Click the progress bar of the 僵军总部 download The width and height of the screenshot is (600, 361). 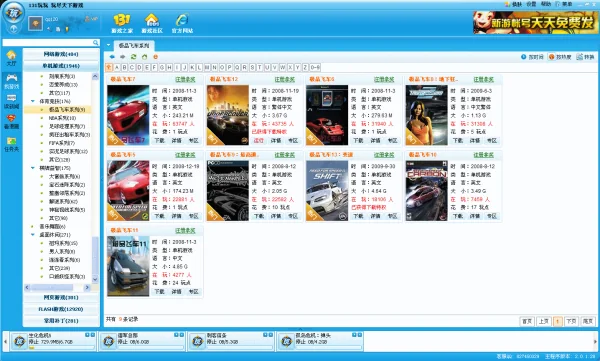(150, 348)
